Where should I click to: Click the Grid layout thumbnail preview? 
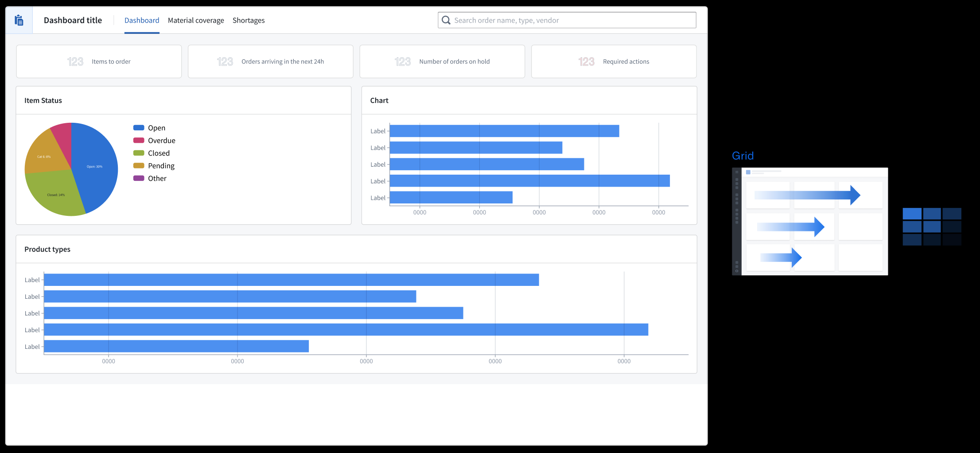[x=810, y=221]
